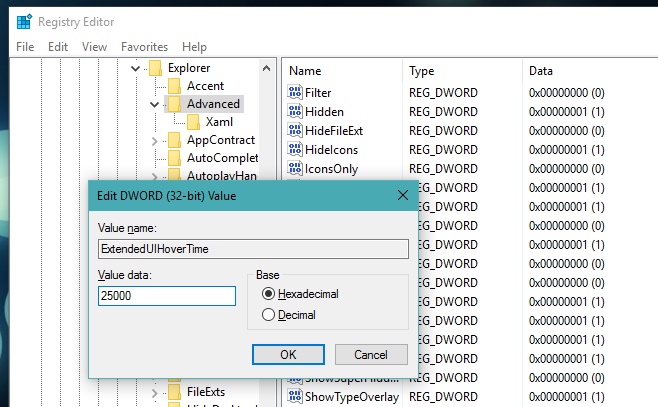This screenshot has width=658, height=407.
Task: Click the AppContract folder icon
Action: 174,140
